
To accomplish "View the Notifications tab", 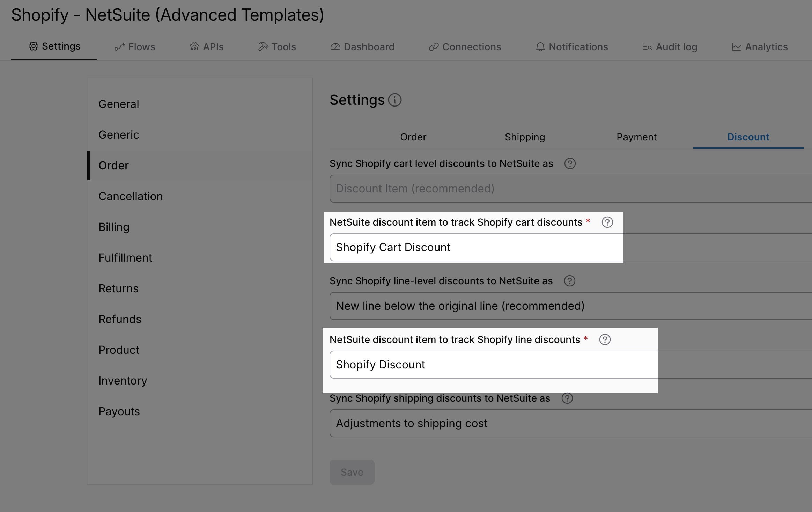I will coord(572,47).
